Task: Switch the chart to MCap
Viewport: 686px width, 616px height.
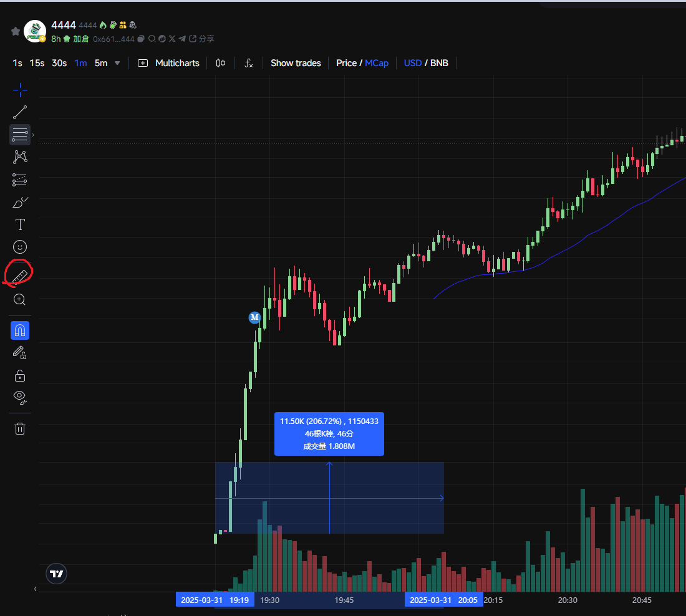Action: [377, 63]
